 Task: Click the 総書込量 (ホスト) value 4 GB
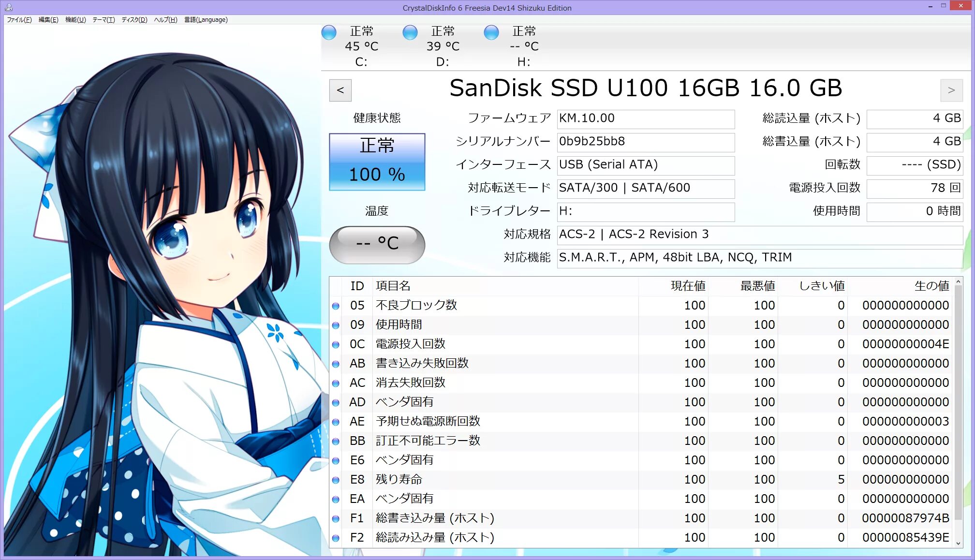[x=915, y=142]
